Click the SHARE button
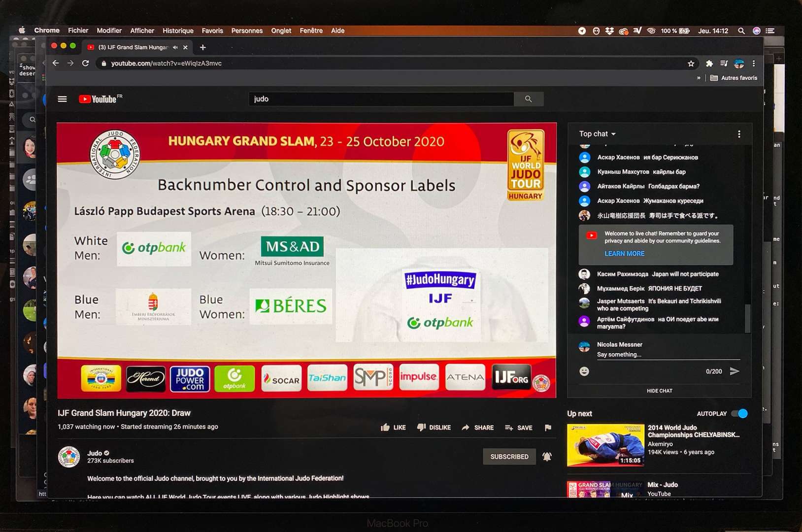Image resolution: width=802 pixels, height=532 pixels. click(477, 428)
